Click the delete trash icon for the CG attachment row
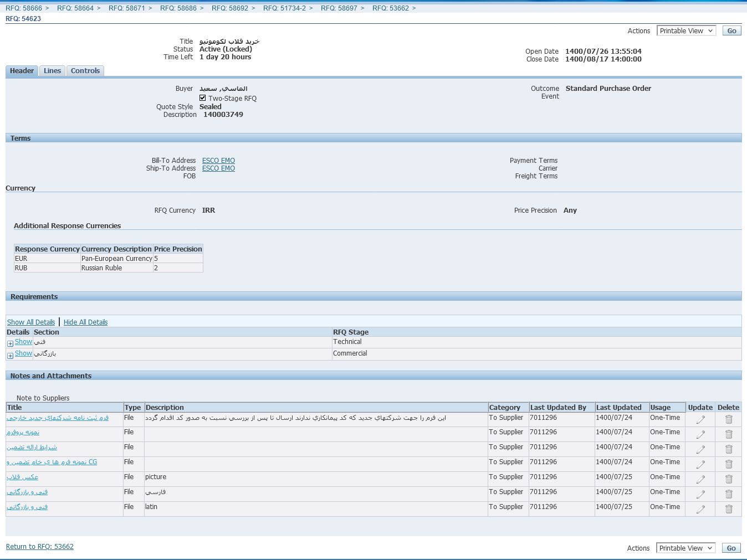747x560 pixels. (x=729, y=464)
